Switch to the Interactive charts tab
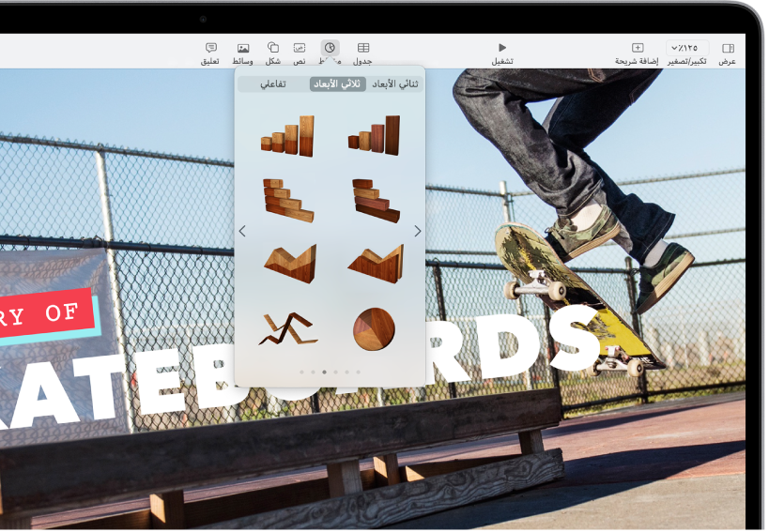769x532 pixels. pos(273,84)
